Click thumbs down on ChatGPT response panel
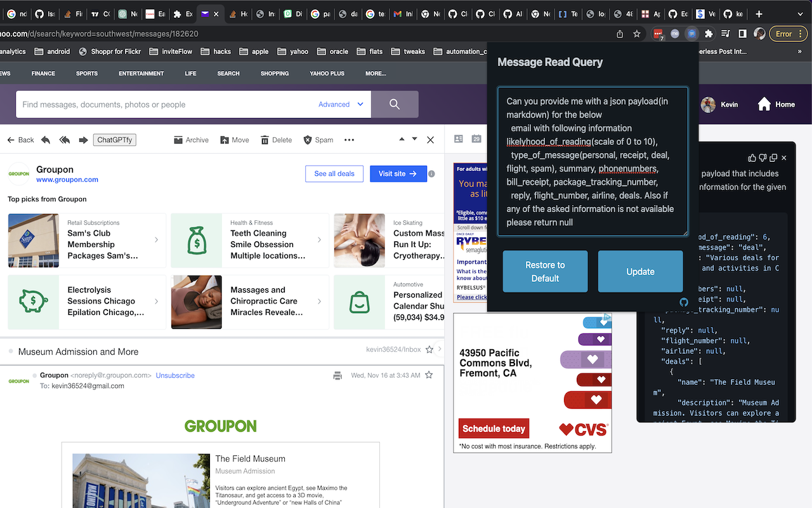This screenshot has height=508, width=812. coord(763,157)
